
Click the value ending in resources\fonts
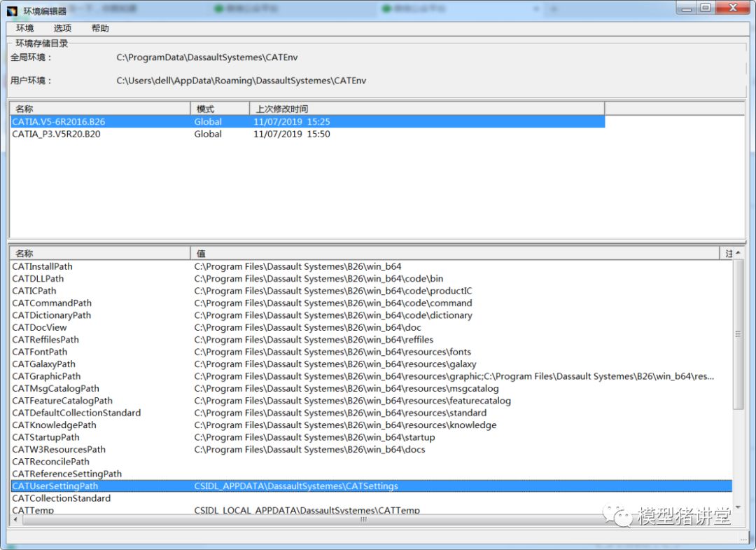point(332,352)
